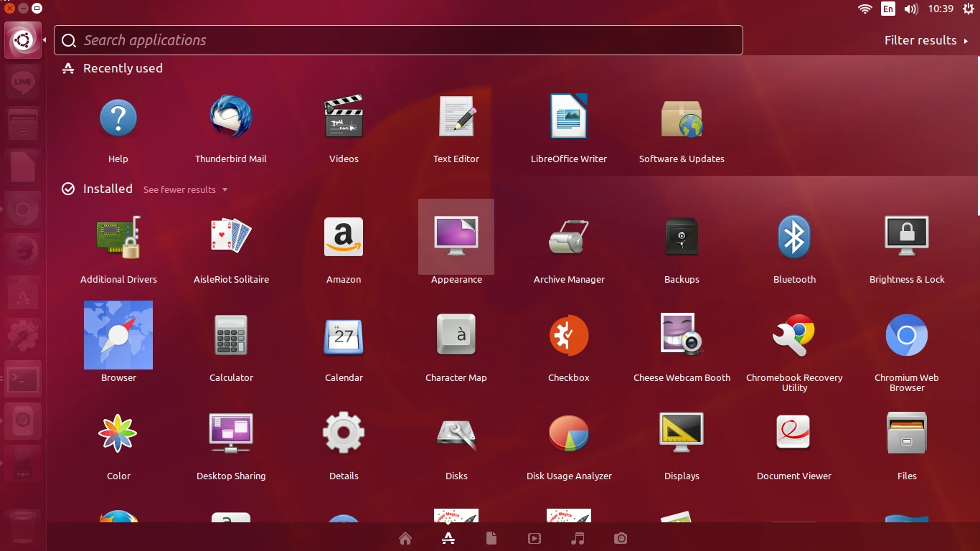Open Color settings
This screenshot has width=980, height=551.
pyautogui.click(x=118, y=433)
